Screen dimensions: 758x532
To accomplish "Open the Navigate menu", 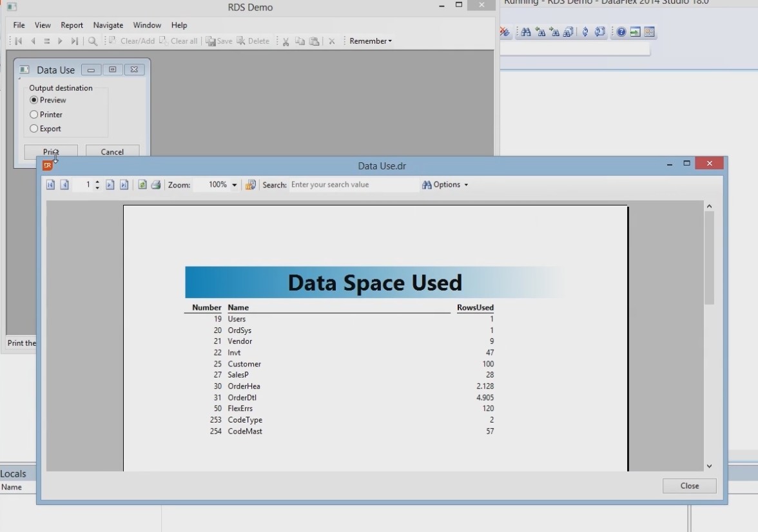I will (108, 25).
